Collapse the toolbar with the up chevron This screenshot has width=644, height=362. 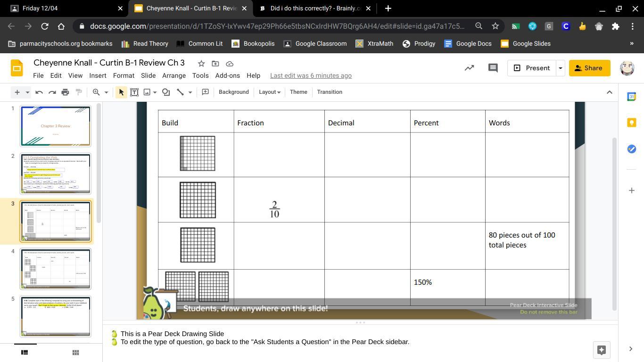(x=609, y=92)
